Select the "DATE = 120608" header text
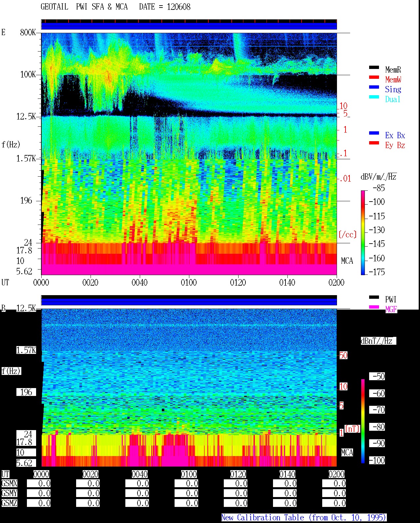Screen dimensions: 420x523 click(165, 7)
